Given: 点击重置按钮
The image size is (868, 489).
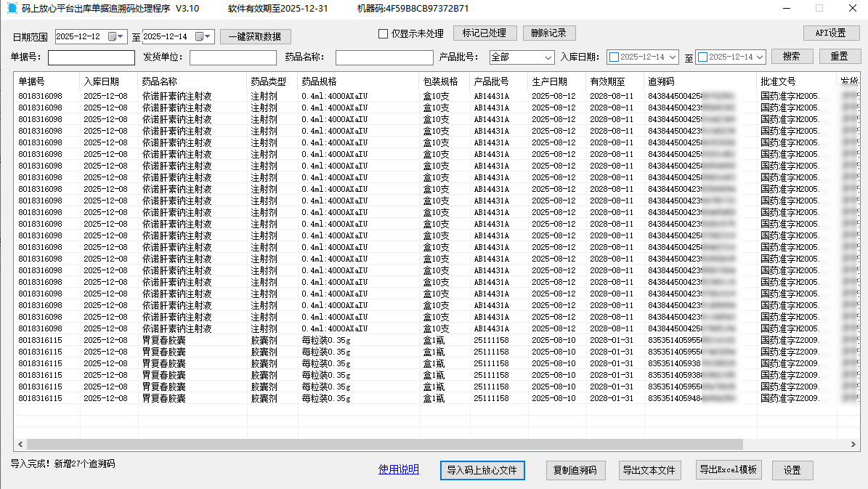Looking at the screenshot, I should [x=842, y=56].
